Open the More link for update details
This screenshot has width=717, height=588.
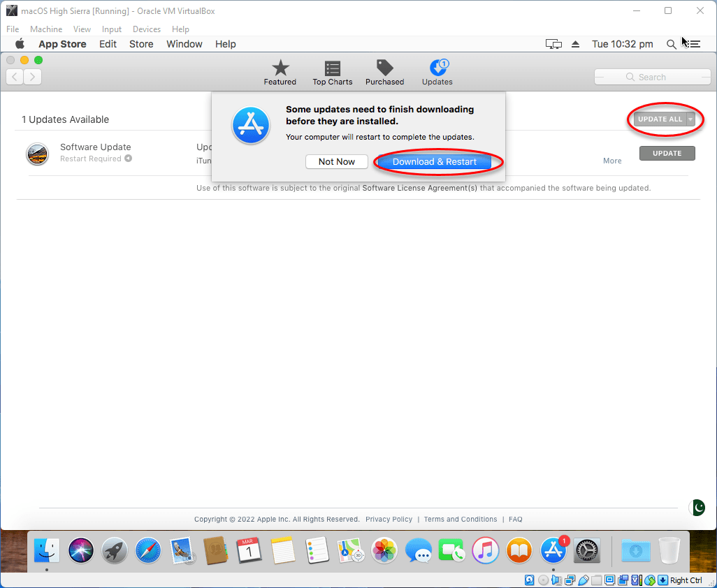point(612,161)
